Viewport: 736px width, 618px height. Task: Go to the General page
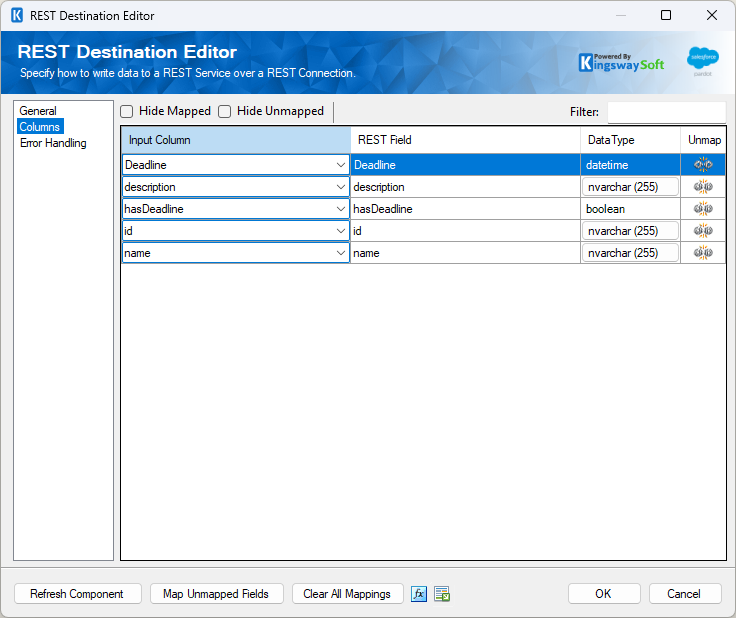[x=38, y=111]
